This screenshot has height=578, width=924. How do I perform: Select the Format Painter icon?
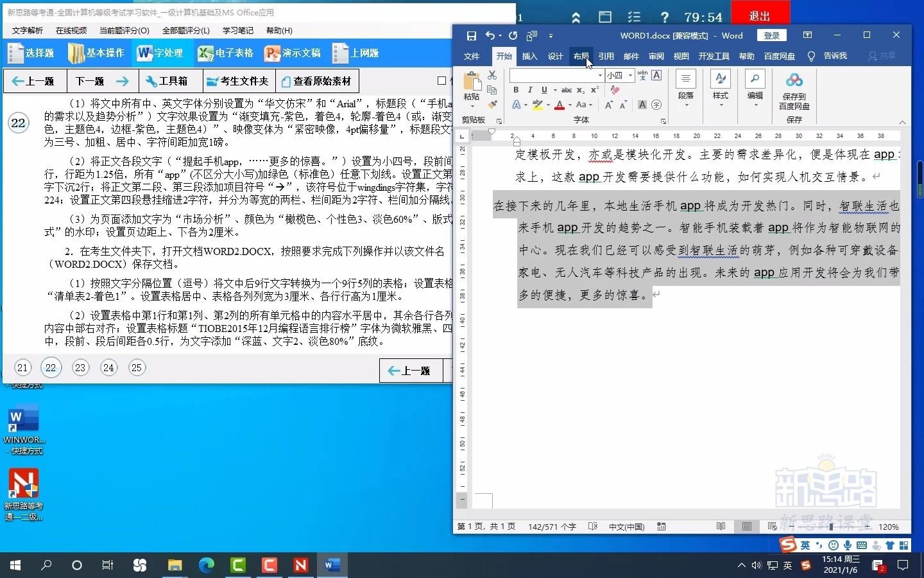click(x=492, y=104)
